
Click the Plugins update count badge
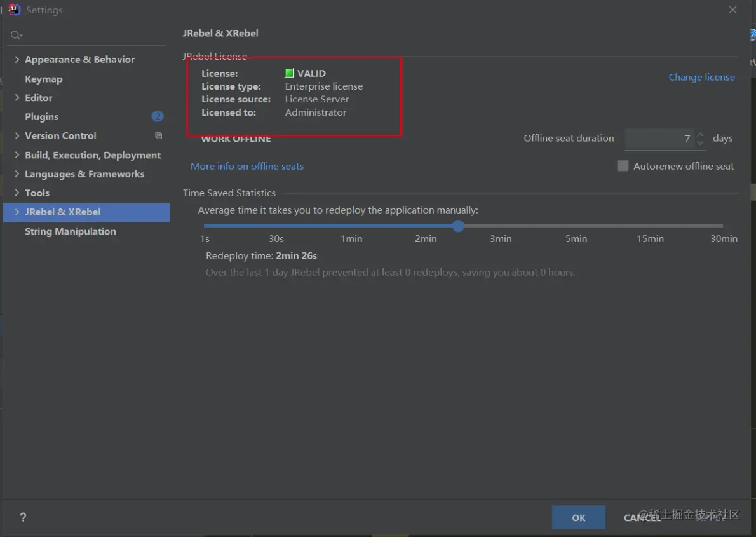[158, 116]
